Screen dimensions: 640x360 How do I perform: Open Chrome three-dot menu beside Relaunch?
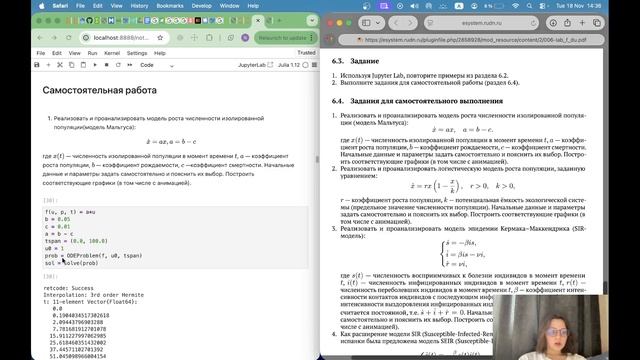(x=312, y=38)
